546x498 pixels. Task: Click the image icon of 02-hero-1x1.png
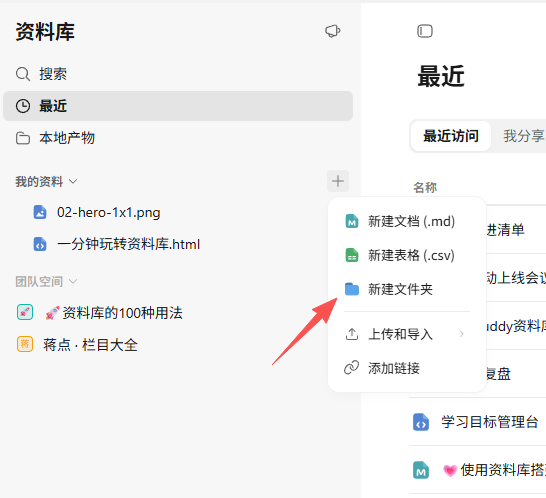point(40,212)
